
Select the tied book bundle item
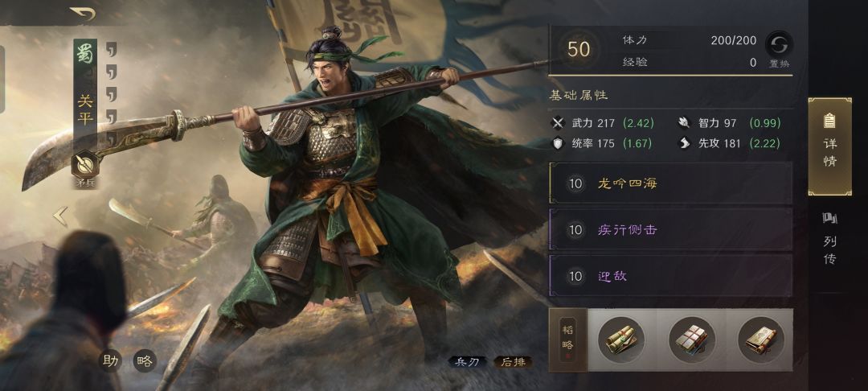click(x=691, y=340)
